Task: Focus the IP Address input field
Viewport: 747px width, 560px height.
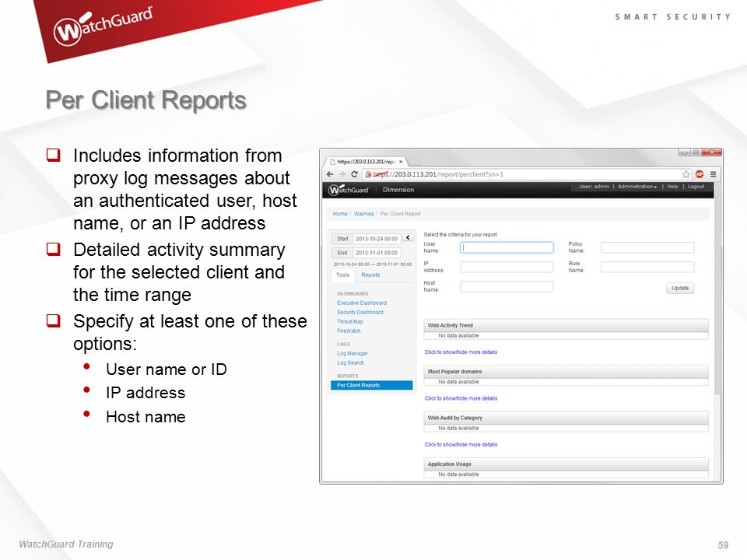Action: click(507, 267)
